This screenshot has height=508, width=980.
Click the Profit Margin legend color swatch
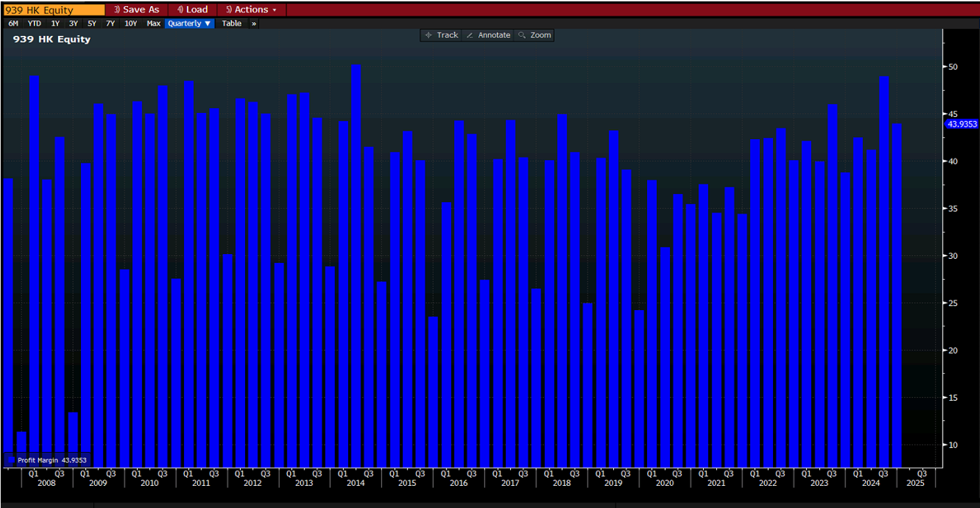(11, 460)
